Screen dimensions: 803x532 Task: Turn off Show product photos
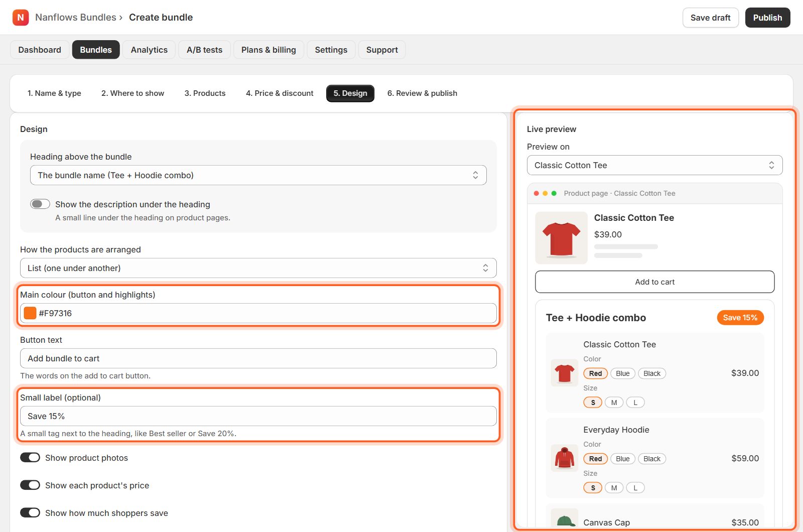click(x=30, y=457)
